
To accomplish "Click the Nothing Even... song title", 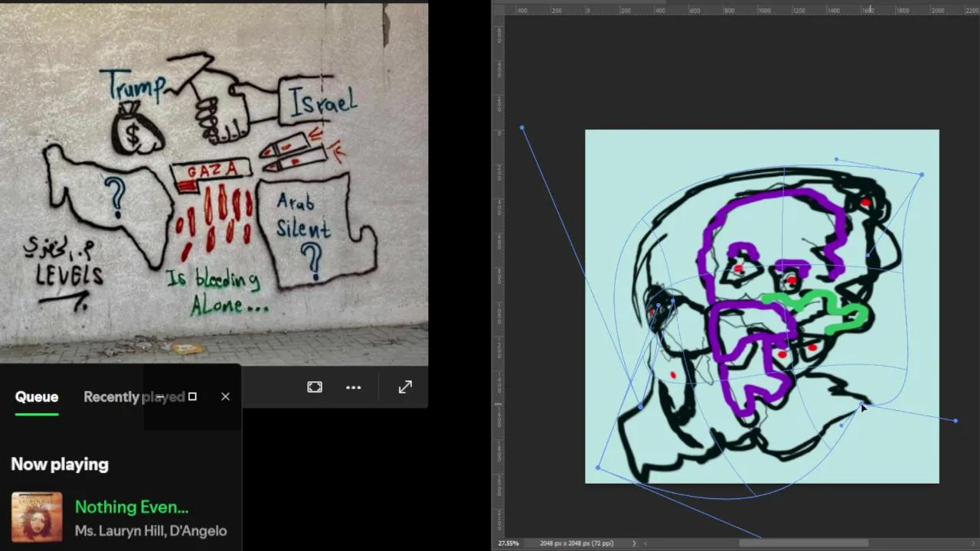I will click(x=132, y=507).
